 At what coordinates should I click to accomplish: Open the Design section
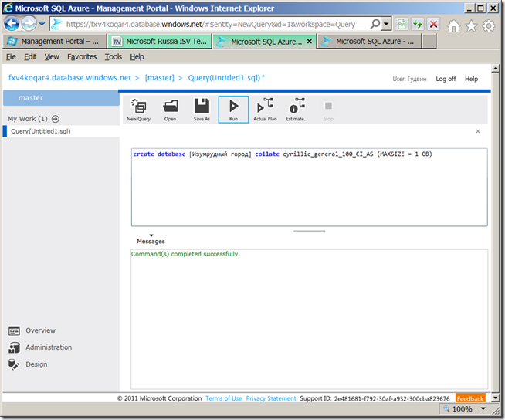(x=28, y=364)
